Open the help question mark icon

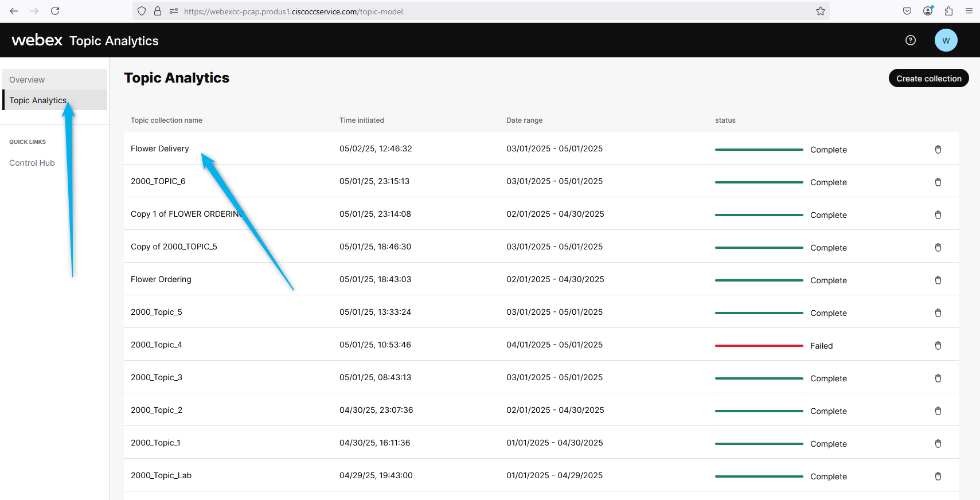[910, 40]
